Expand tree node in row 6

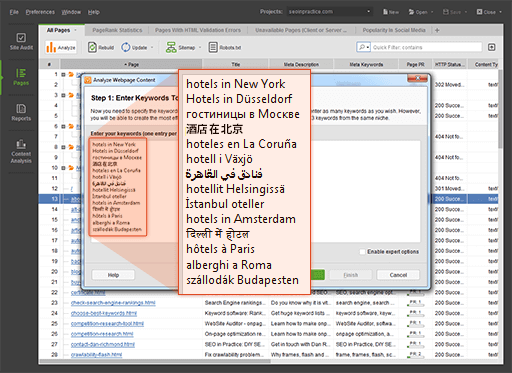tap(63, 126)
